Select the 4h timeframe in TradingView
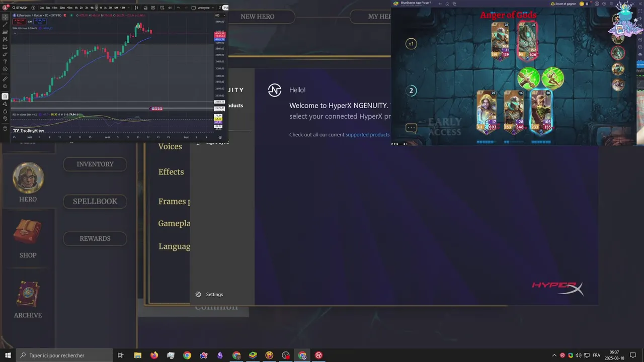The image size is (644, 362). coord(92,8)
